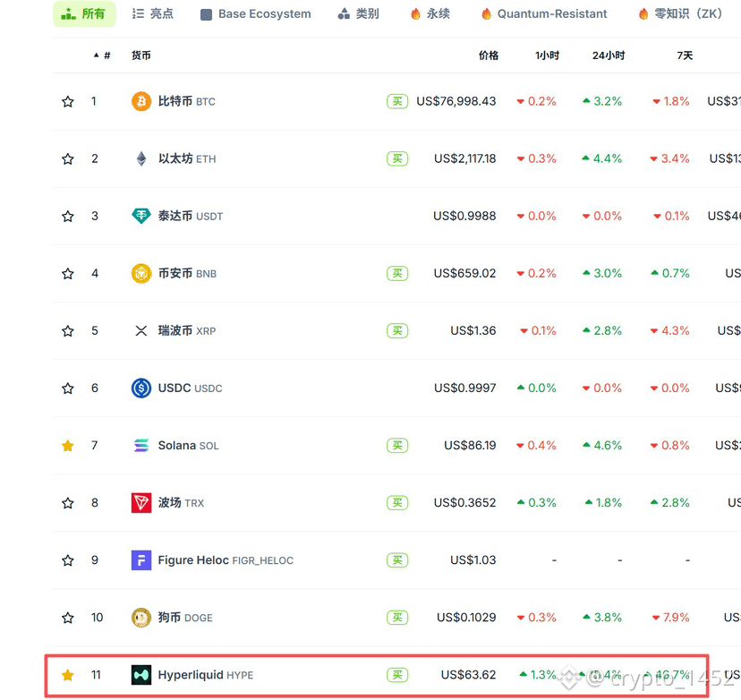Sort by rank # column header

pos(102,55)
